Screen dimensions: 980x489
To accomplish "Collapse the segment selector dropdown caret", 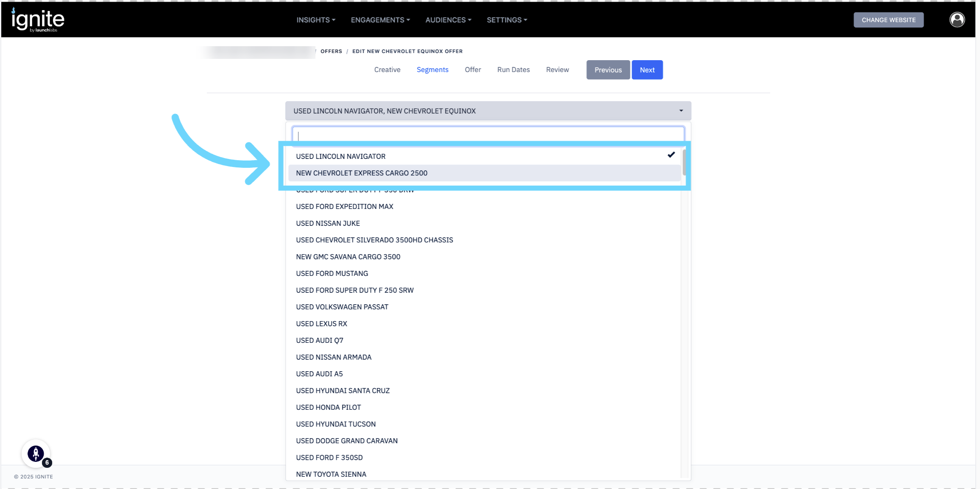I will click(x=681, y=111).
